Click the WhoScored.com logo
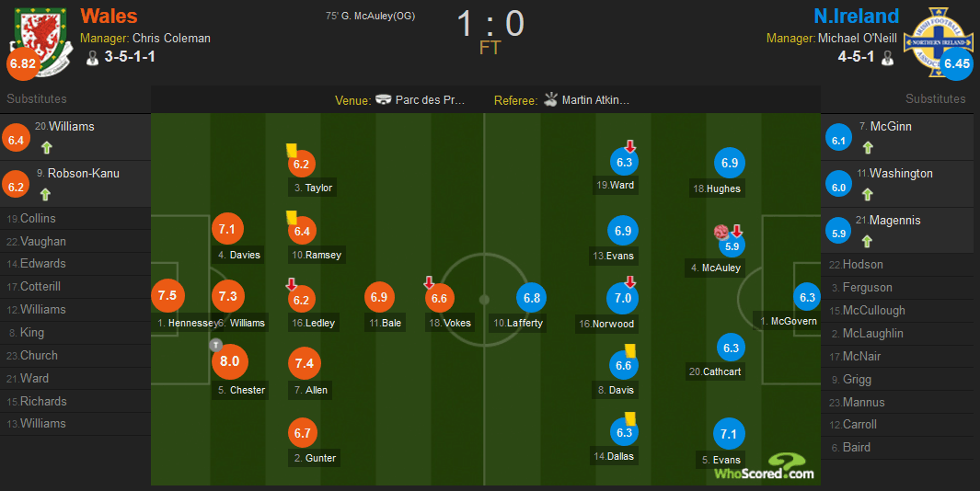 [x=765, y=467]
